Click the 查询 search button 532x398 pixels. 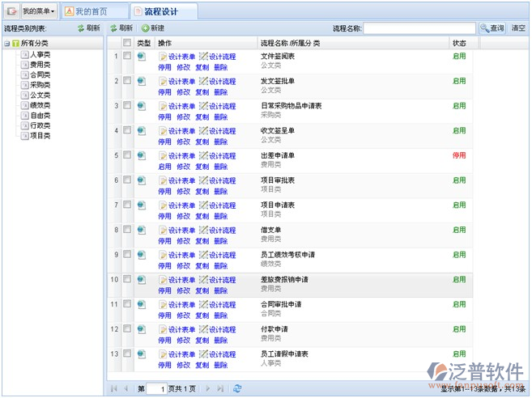[492, 28]
